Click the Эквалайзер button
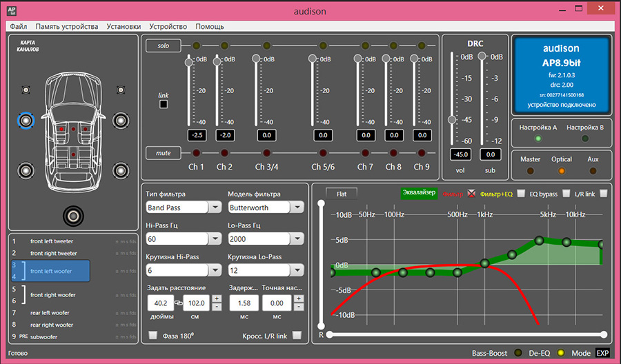 [x=418, y=193]
